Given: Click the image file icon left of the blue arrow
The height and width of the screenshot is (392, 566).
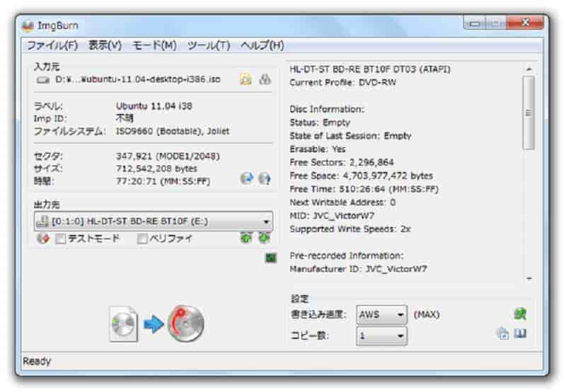Looking at the screenshot, I should click(123, 324).
